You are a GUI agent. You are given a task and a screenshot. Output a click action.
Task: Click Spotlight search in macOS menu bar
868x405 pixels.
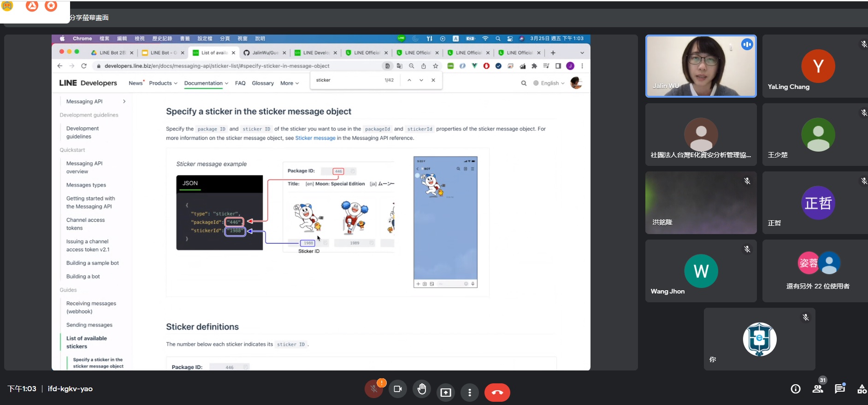coord(498,39)
